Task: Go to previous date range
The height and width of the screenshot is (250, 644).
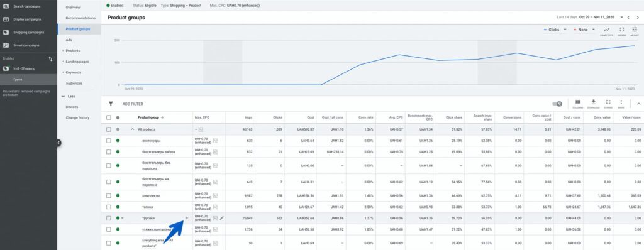Action: 628,18
